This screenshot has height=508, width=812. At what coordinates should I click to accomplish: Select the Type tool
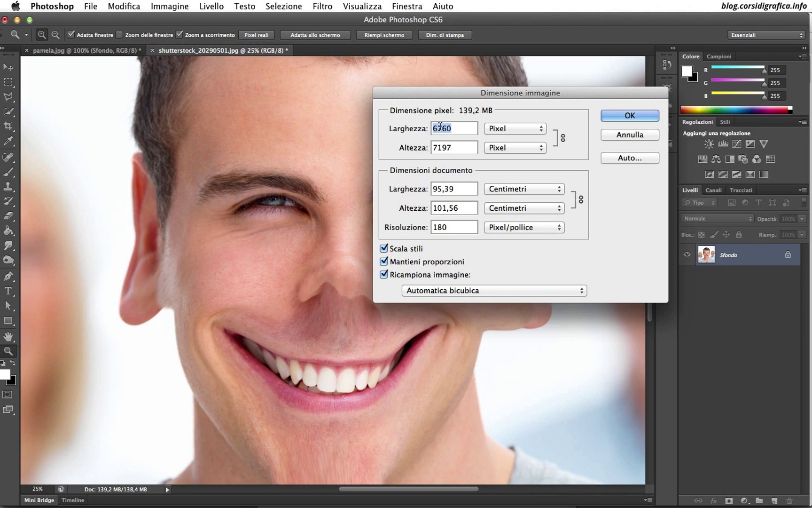point(8,291)
